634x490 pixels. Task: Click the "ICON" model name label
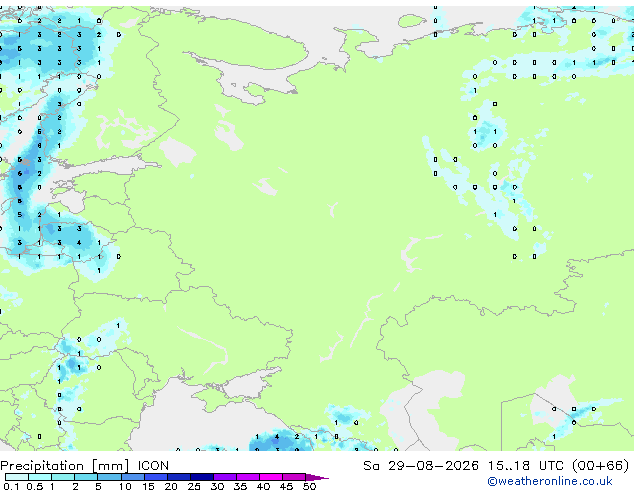(153, 466)
